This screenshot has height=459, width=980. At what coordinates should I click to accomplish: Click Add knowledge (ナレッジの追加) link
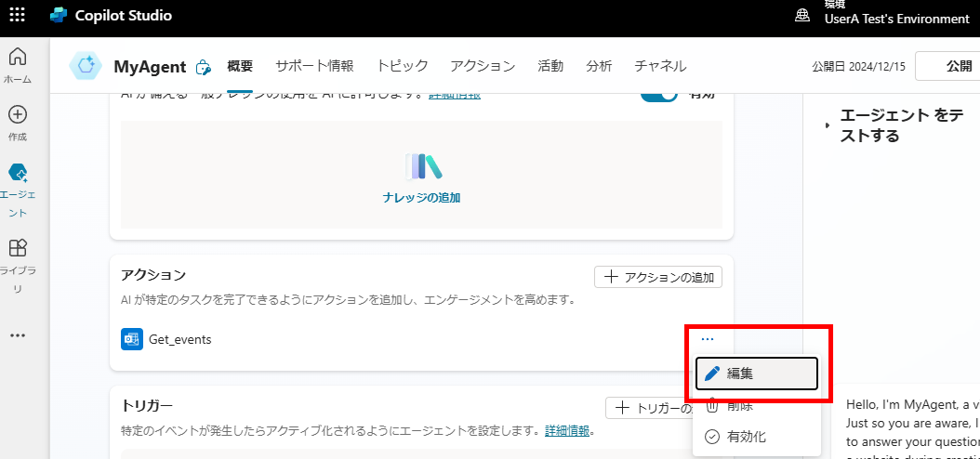click(x=421, y=197)
